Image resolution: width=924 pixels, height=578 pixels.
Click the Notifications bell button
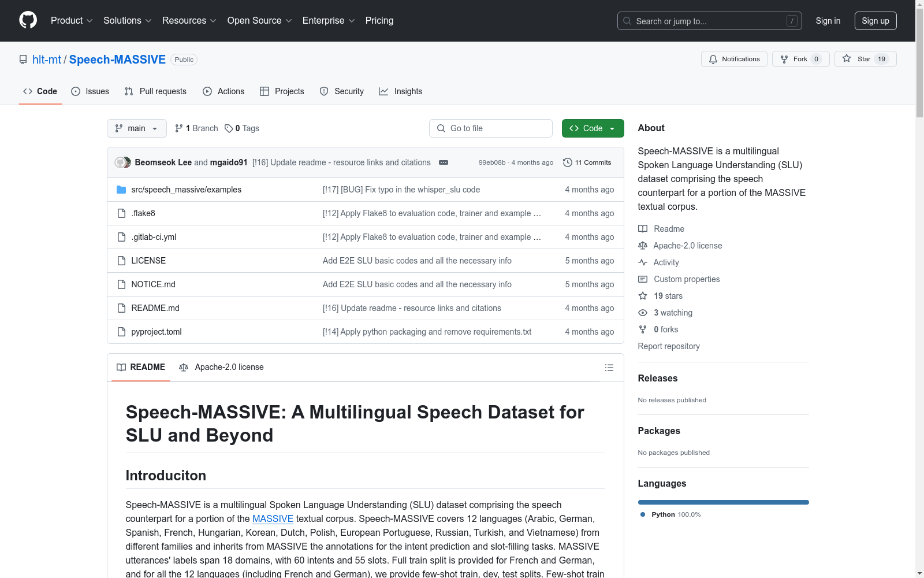click(x=734, y=59)
